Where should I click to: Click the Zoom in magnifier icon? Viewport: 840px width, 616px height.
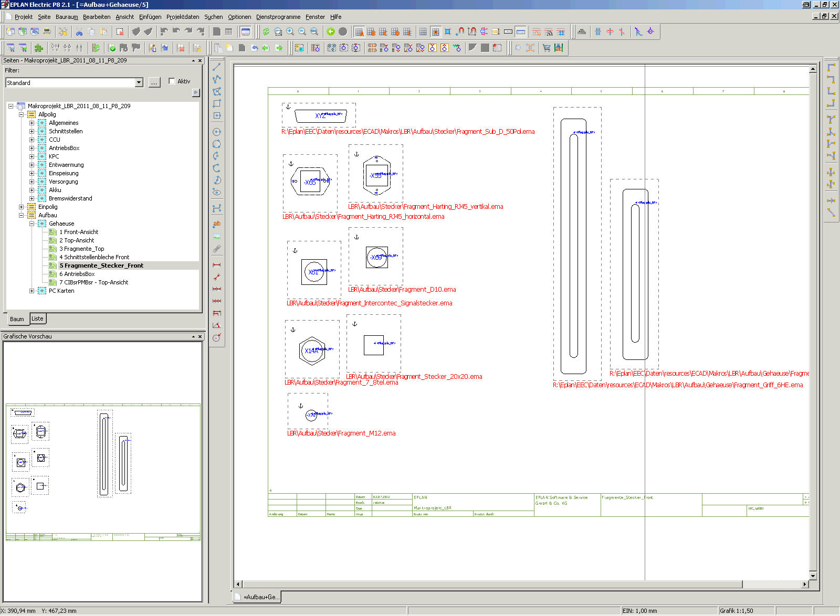[x=290, y=31]
